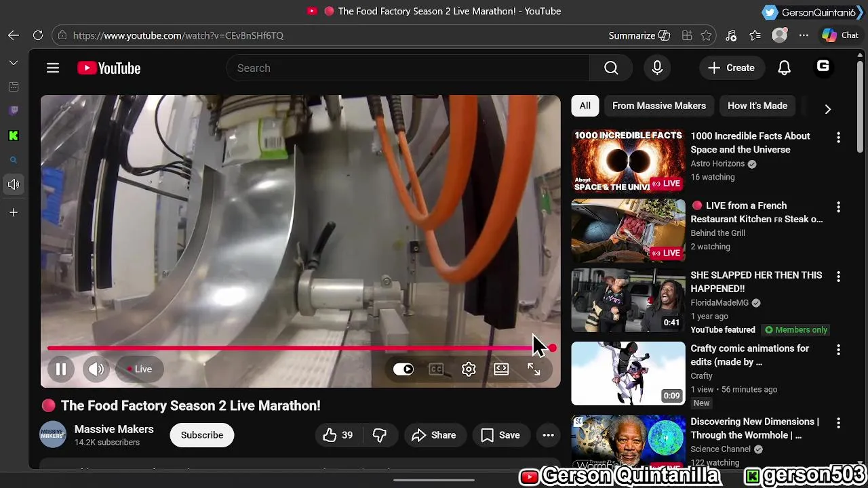Open YouTube notifications bell
Screen dimensions: 868x488
pyautogui.click(x=784, y=68)
